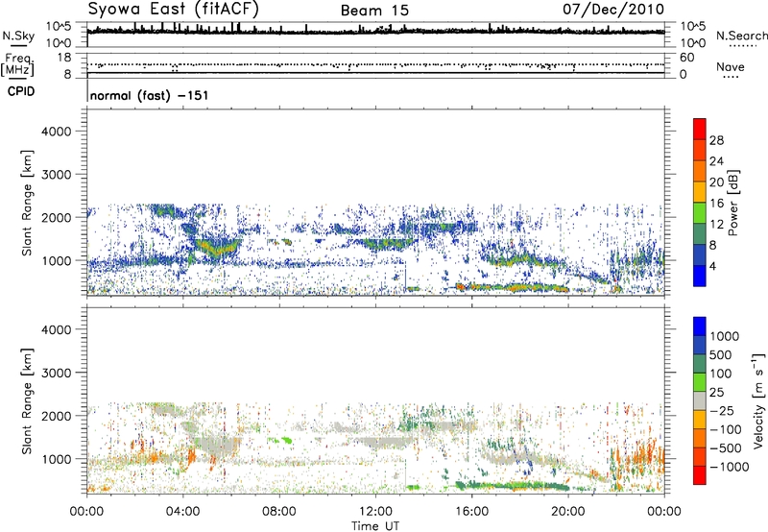Select the 'normal (fast) -151' CPID text
The image size is (768, 532).
coord(150,95)
